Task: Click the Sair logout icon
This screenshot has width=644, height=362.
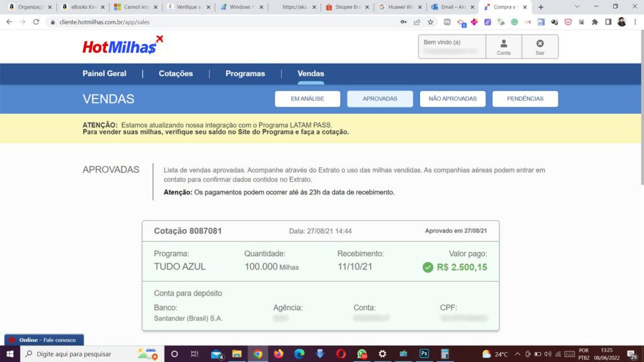Action: pyautogui.click(x=540, y=47)
